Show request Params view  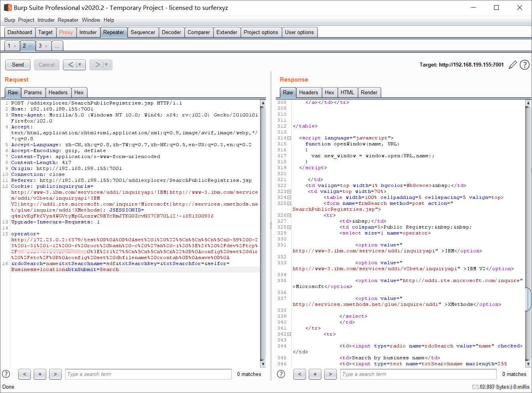(33, 92)
